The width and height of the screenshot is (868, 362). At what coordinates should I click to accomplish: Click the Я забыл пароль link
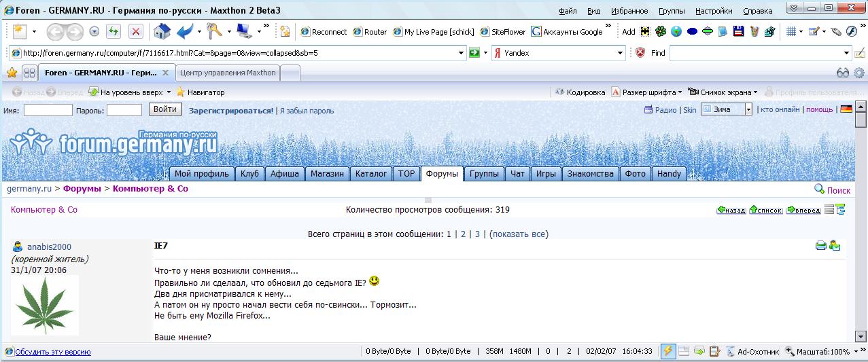tap(307, 110)
